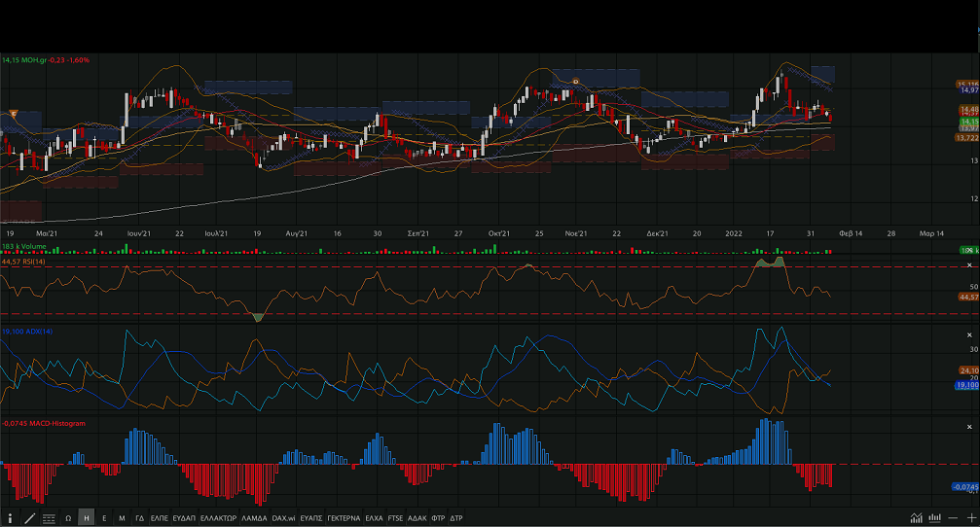Select the Ω timeframe button

coord(68,518)
